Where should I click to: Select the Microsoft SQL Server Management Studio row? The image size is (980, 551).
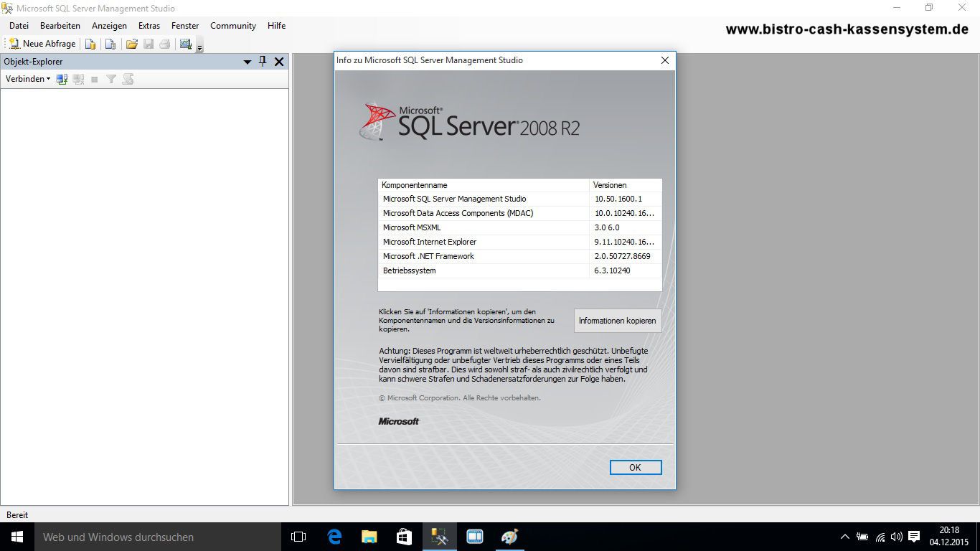click(x=519, y=199)
